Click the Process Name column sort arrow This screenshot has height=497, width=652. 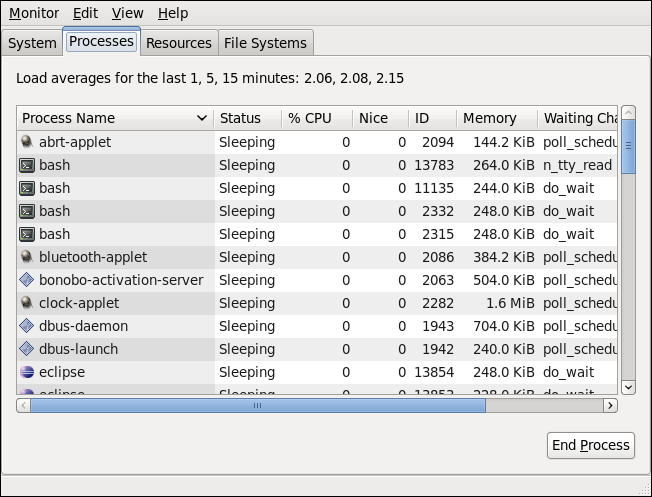[x=201, y=119]
